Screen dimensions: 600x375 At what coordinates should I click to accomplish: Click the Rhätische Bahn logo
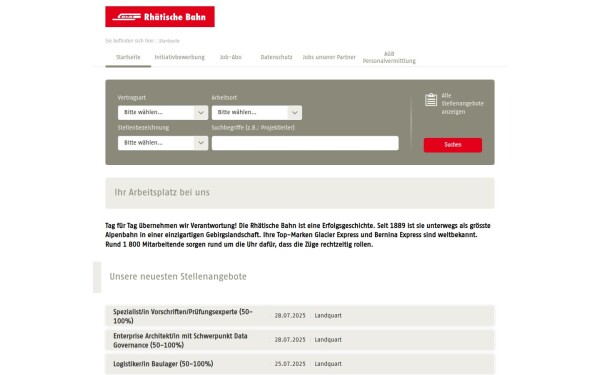[x=160, y=16]
